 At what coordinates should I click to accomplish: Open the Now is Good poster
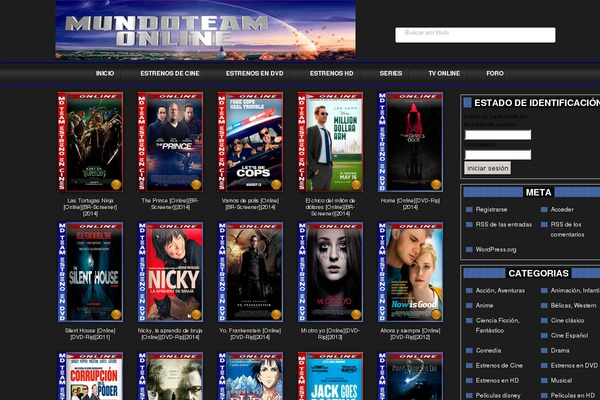tap(410, 272)
